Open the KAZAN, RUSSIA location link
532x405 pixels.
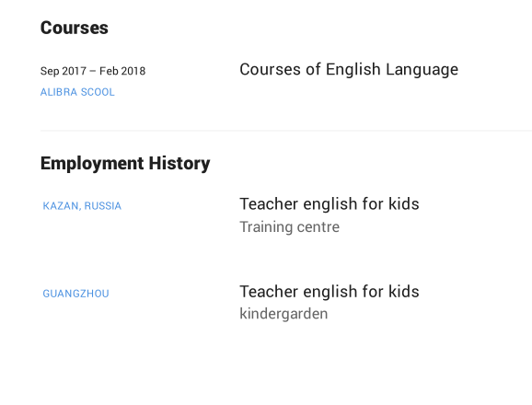click(82, 206)
